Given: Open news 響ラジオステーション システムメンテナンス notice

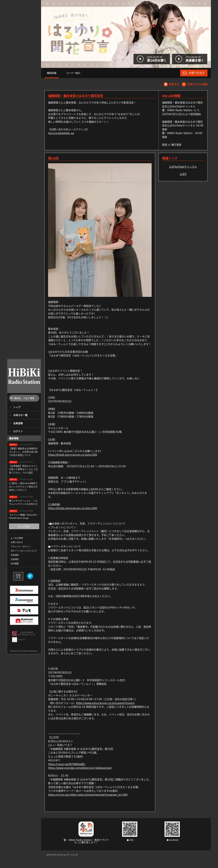Looking at the screenshot, I should pyautogui.click(x=24, y=502).
